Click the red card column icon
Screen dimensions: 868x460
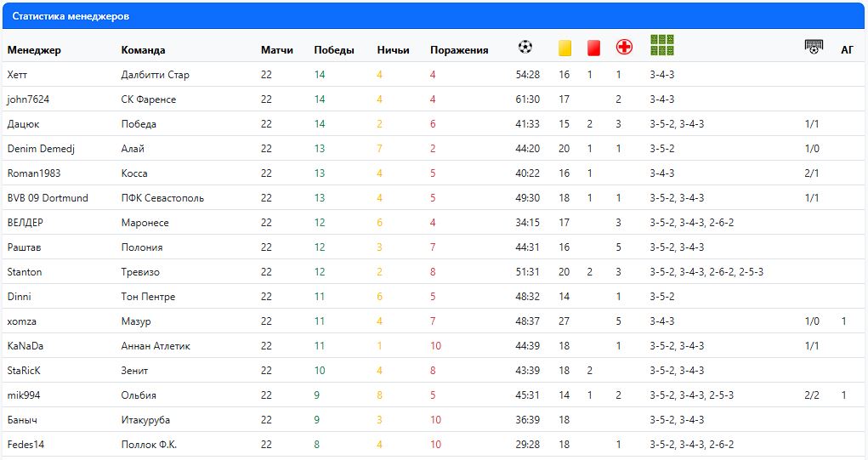point(593,48)
